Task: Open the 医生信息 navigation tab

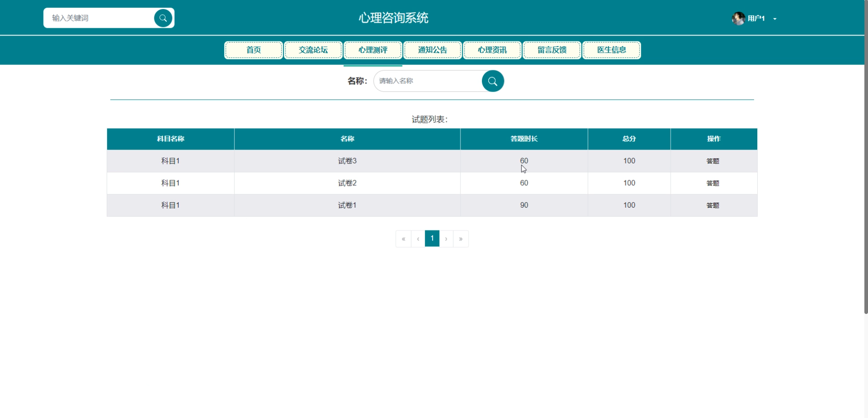Action: click(612, 50)
